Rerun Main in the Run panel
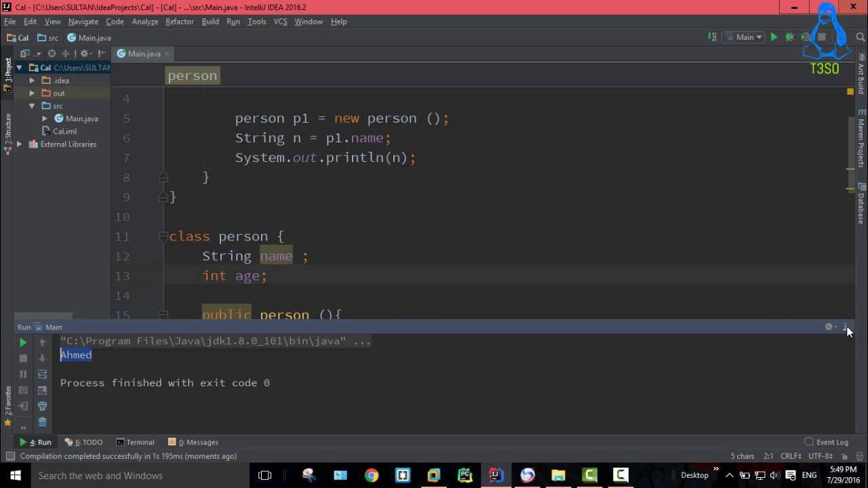 (x=23, y=342)
